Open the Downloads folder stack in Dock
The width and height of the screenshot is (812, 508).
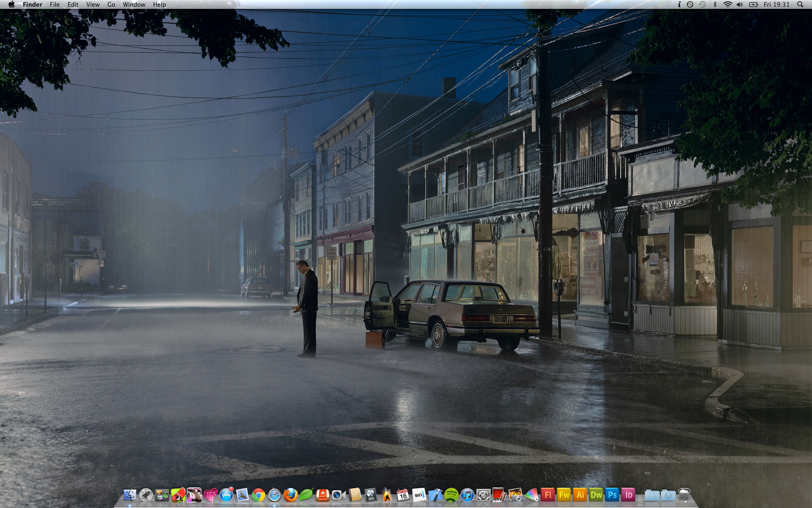click(x=668, y=494)
